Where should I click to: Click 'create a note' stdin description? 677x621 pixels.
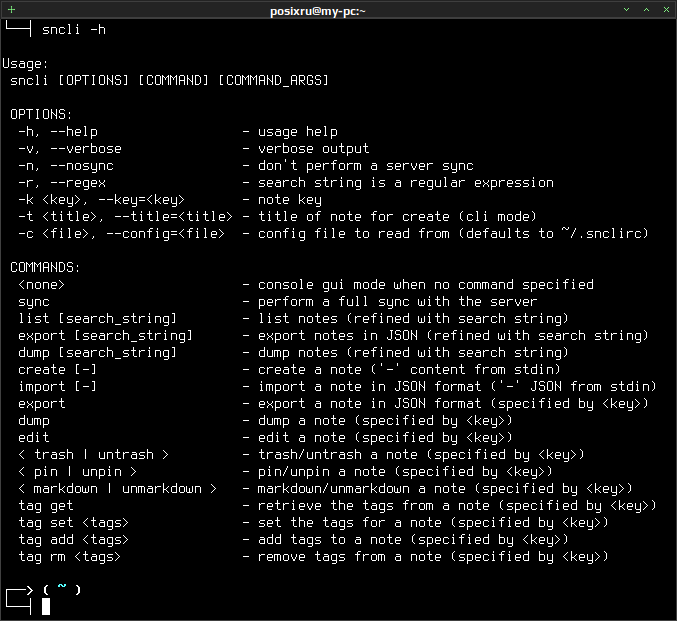pyautogui.click(x=409, y=369)
